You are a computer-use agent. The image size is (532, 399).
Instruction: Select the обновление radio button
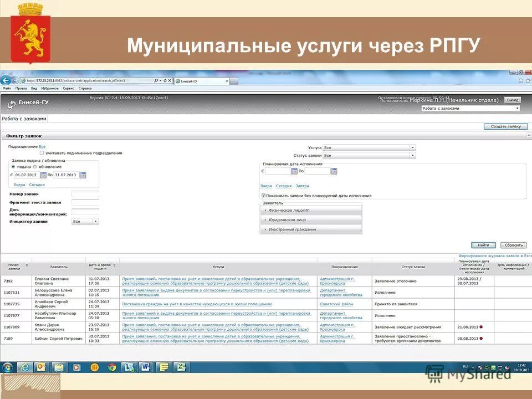(34, 167)
